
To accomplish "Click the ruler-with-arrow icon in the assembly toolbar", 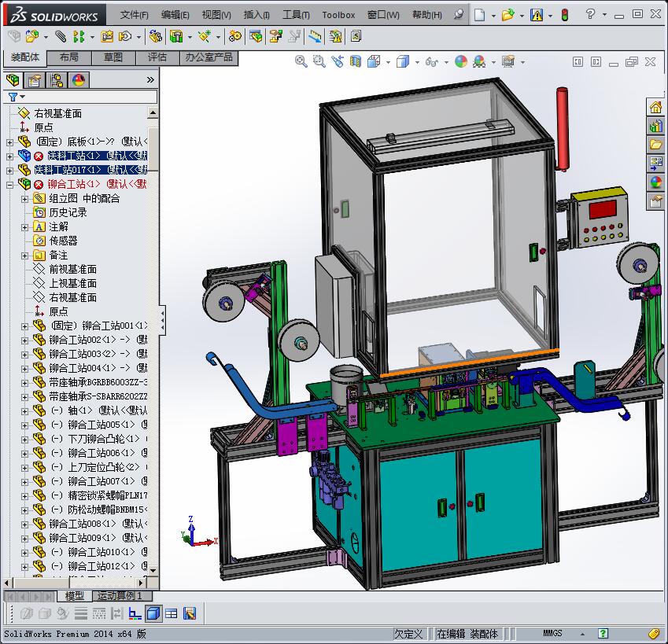I will coord(316,37).
